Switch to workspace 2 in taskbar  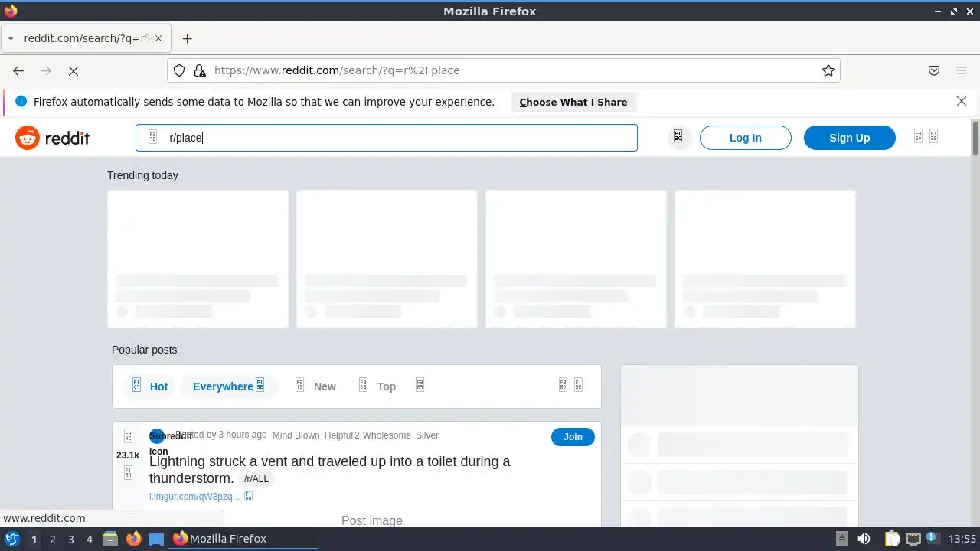pos(52,539)
